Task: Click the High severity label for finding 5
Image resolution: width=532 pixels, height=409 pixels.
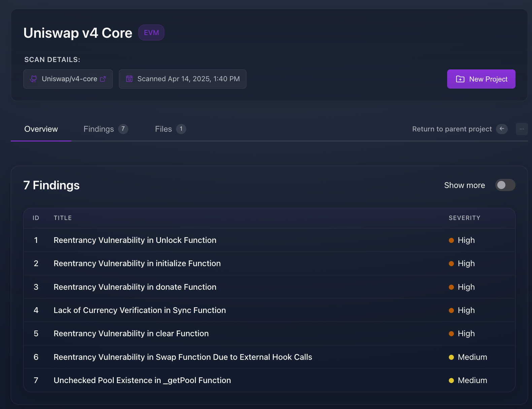Action: click(x=466, y=334)
